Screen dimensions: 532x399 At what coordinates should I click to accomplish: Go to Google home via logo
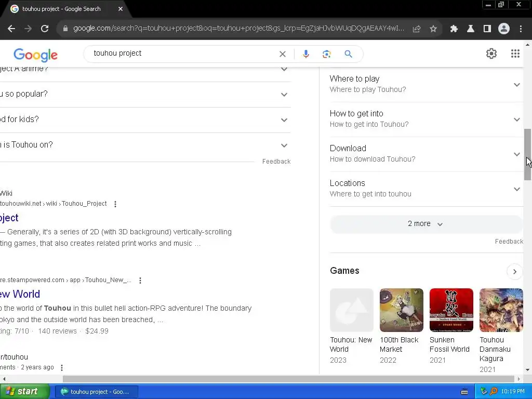tap(36, 55)
